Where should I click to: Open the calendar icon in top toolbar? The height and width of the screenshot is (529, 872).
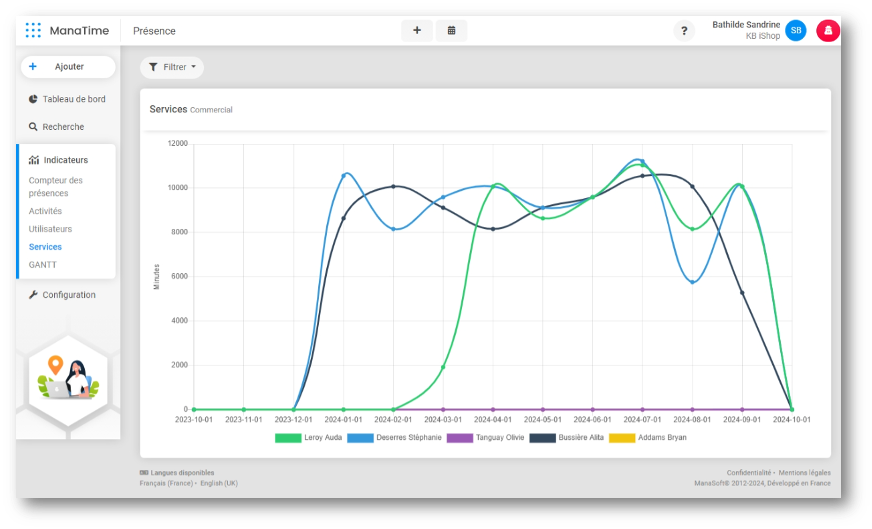click(452, 31)
